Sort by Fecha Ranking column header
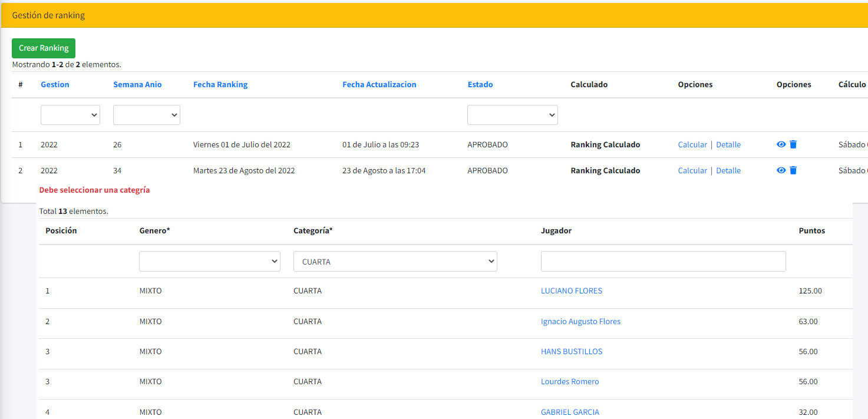The height and width of the screenshot is (419, 868). tap(220, 84)
